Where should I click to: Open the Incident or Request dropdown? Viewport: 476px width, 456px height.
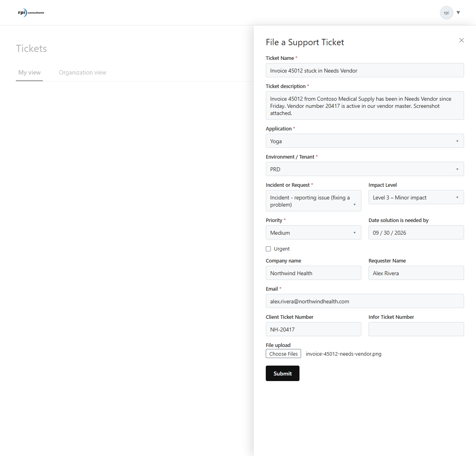[x=313, y=201]
